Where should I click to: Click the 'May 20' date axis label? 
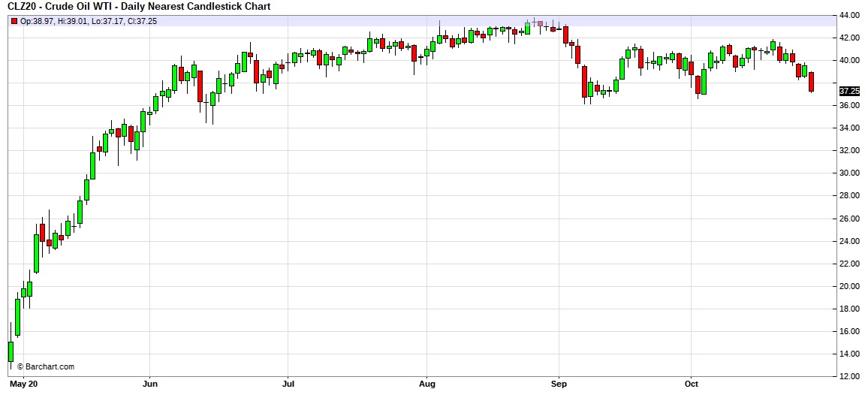[x=23, y=384]
